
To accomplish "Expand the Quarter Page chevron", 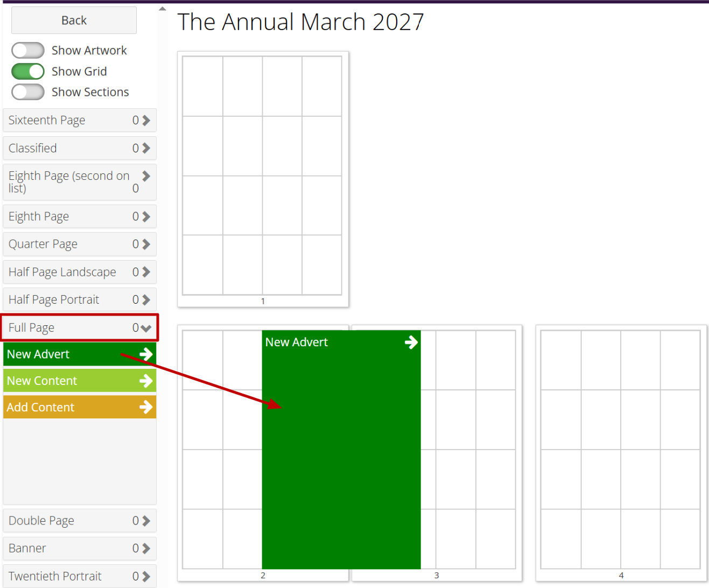I will click(146, 244).
